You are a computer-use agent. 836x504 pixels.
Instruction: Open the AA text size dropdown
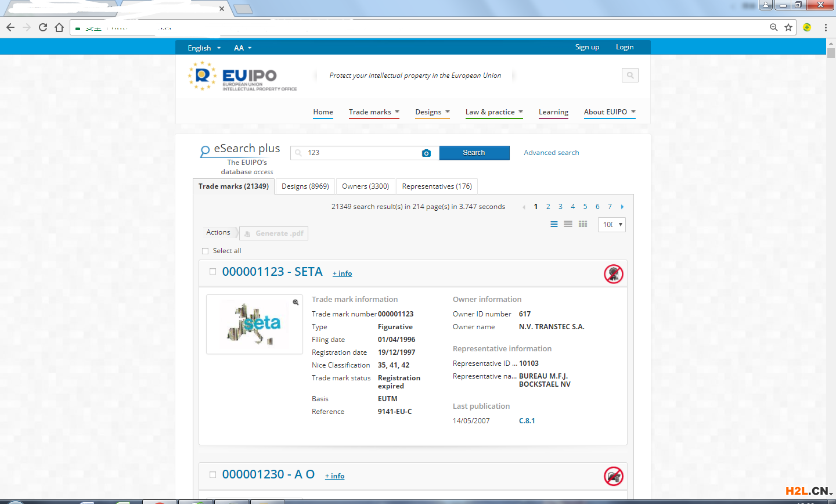click(x=243, y=48)
